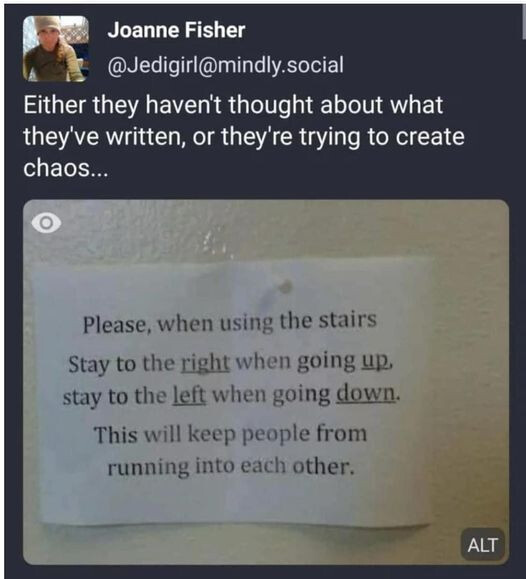Open the attached stairs sign photo
The image size is (526, 579).
coord(266,382)
